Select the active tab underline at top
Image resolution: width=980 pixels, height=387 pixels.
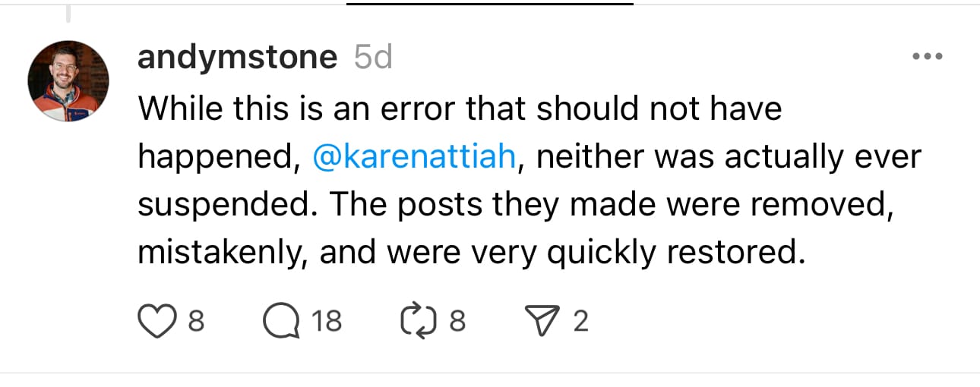point(489,4)
